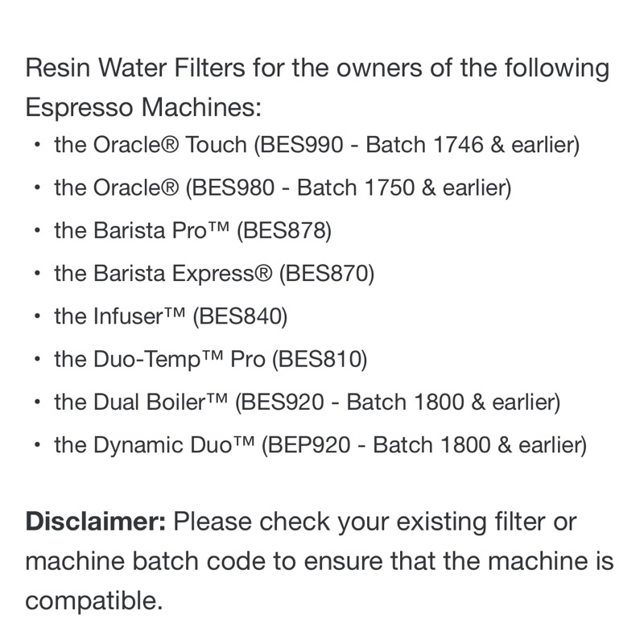Click the BES840 model code
This screenshot has height=644, width=644.
[x=240, y=317]
